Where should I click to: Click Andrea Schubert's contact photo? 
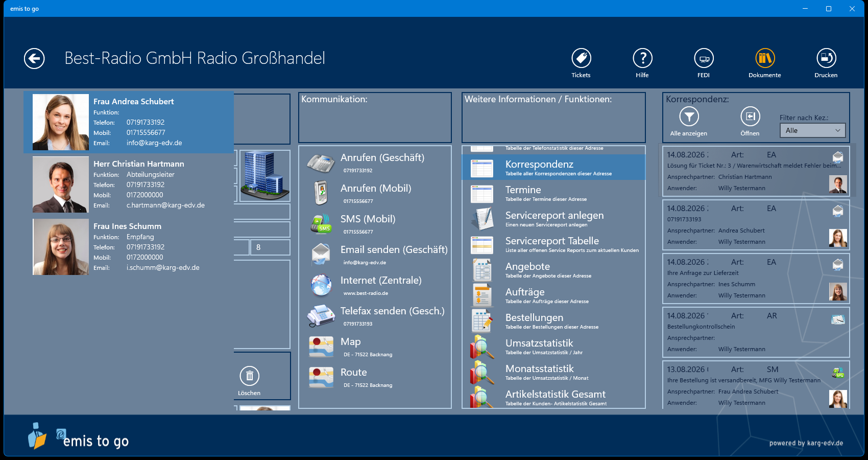tap(60, 122)
